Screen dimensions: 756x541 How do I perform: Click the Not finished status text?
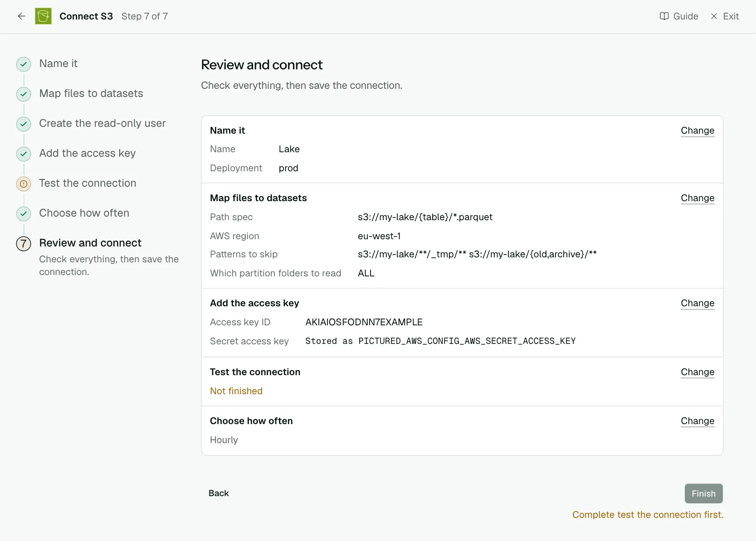236,391
